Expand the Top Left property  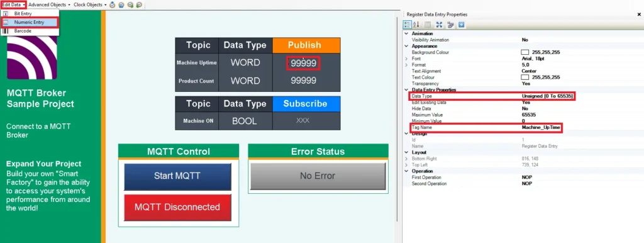point(407,165)
